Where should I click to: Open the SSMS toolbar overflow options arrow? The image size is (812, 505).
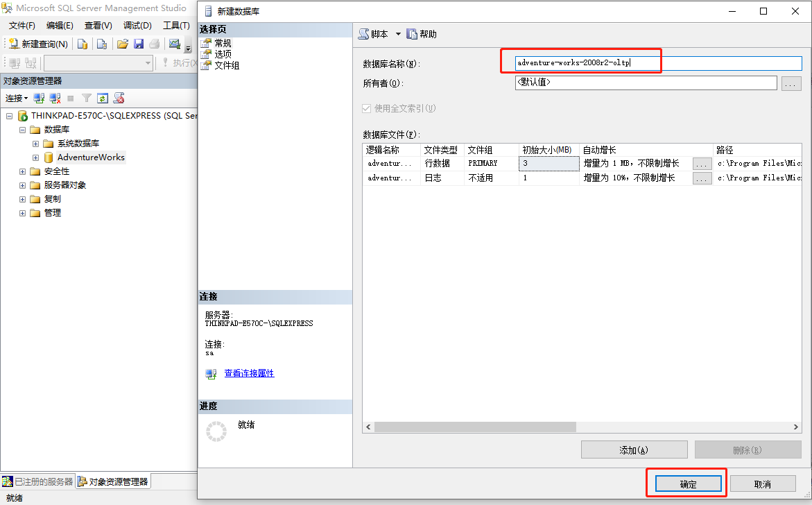(188, 48)
